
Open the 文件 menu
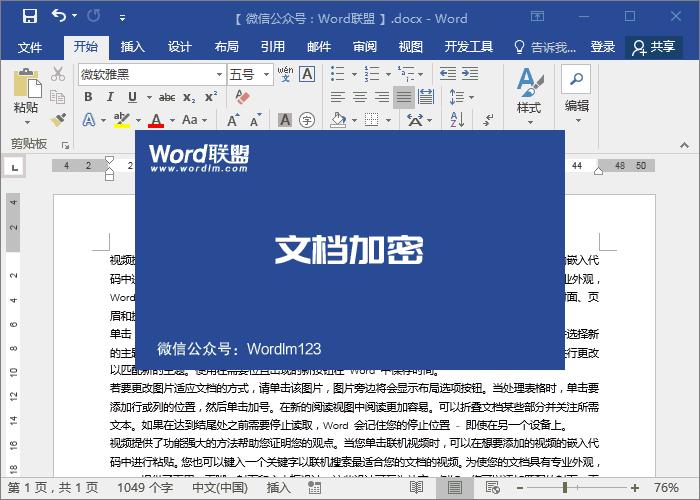click(30, 47)
